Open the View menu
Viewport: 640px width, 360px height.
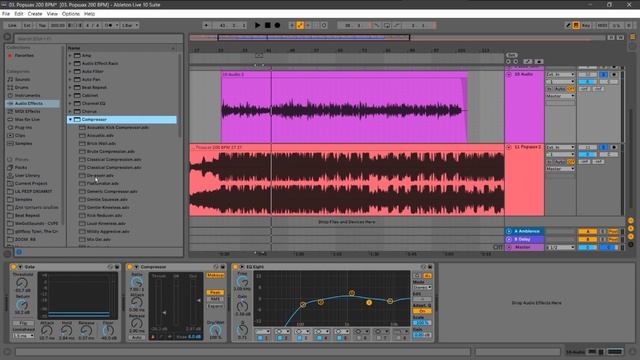pyautogui.click(x=52, y=13)
